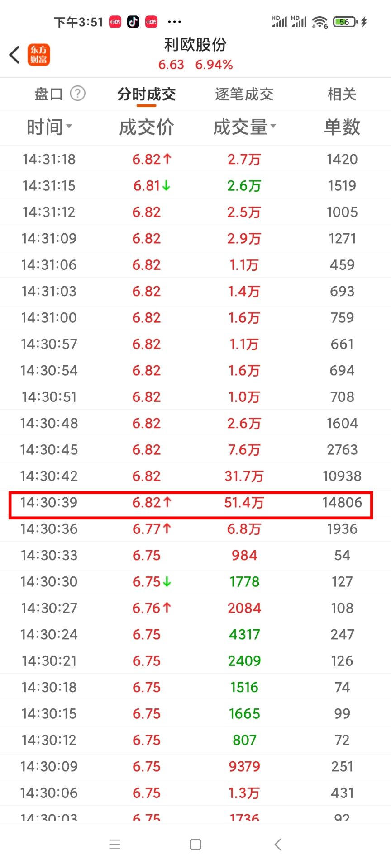Tap the back arrow at top left

point(14,55)
